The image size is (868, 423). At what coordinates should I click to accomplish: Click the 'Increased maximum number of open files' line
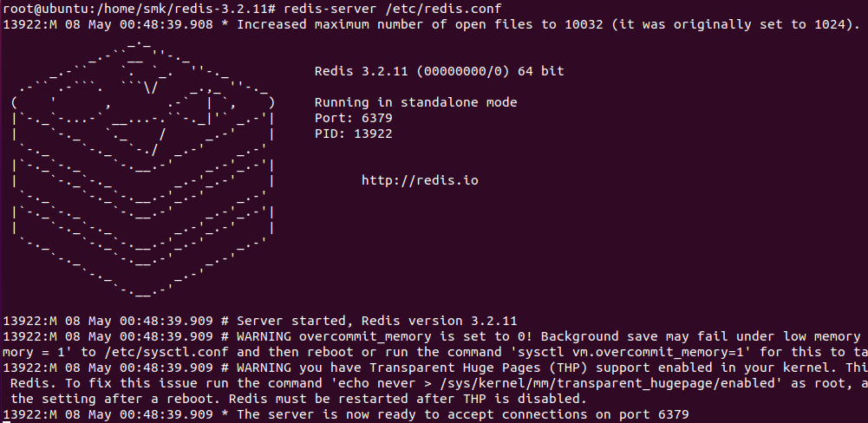point(431,24)
